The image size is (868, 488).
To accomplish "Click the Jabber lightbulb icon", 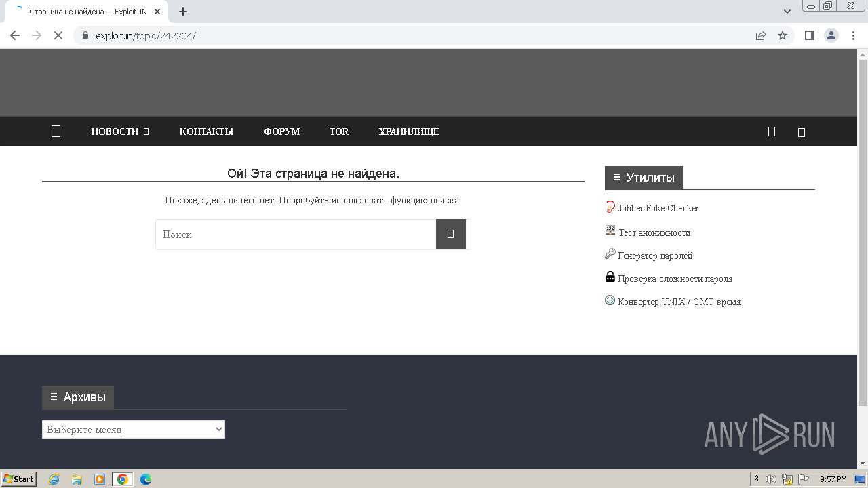I will click(610, 207).
